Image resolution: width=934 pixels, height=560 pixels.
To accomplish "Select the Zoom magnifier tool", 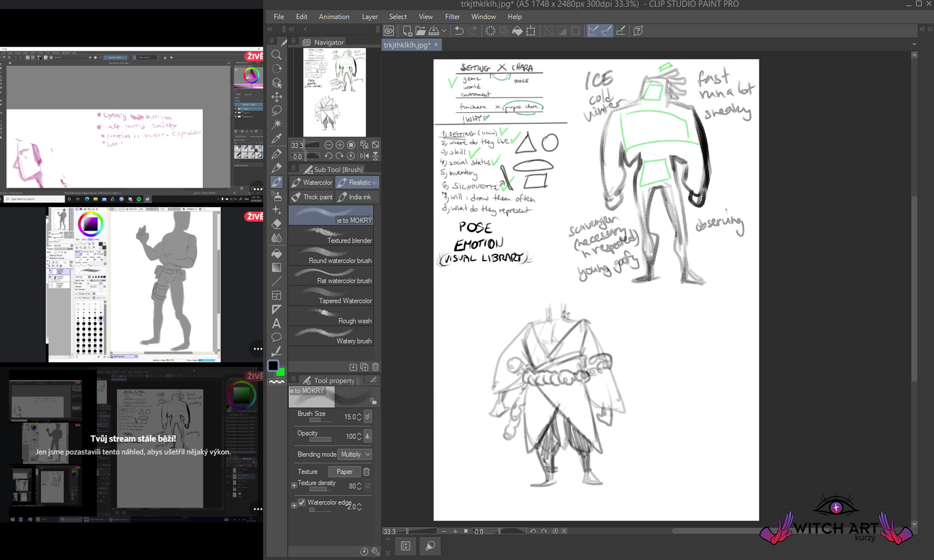I will point(276,54).
